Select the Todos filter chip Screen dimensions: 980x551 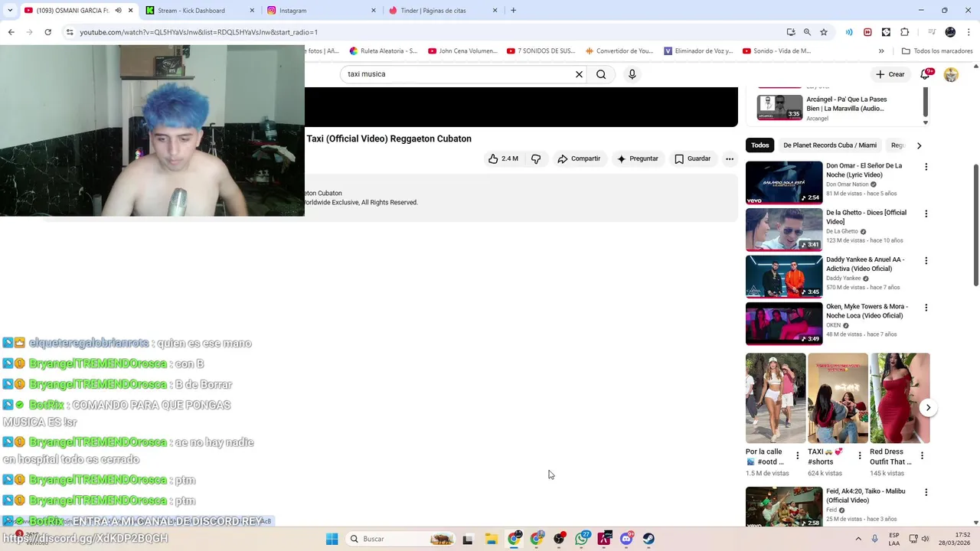click(759, 145)
